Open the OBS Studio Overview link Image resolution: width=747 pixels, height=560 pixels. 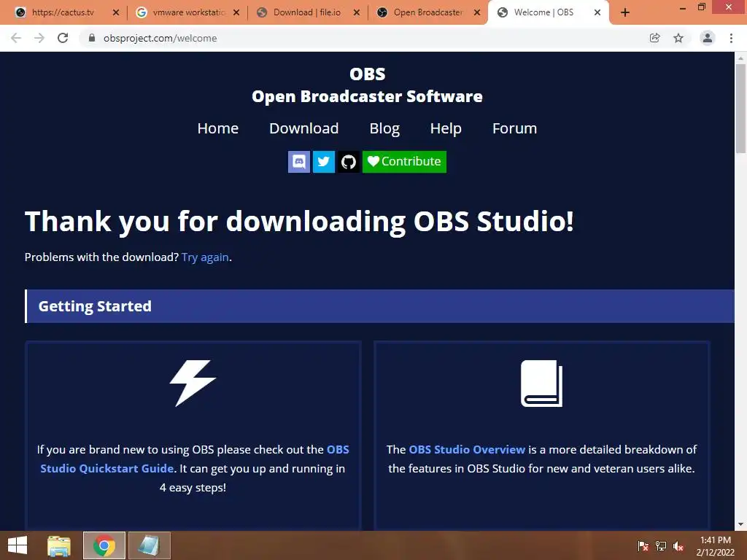[x=467, y=449]
